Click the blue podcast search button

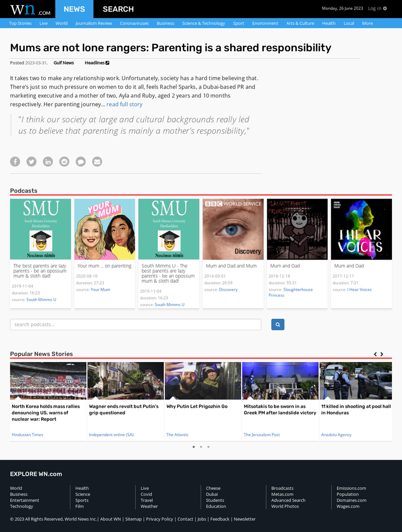point(277,325)
